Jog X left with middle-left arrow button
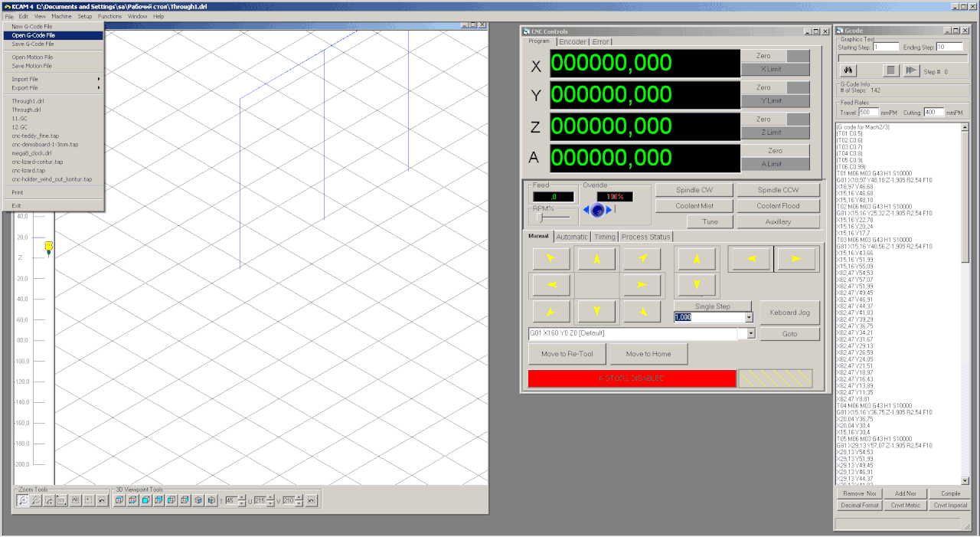 click(551, 285)
